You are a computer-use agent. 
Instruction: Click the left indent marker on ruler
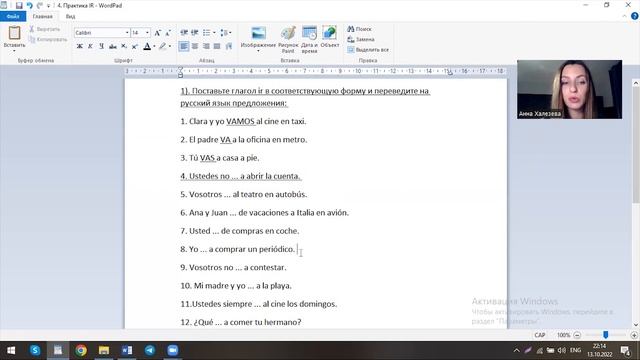[180, 73]
